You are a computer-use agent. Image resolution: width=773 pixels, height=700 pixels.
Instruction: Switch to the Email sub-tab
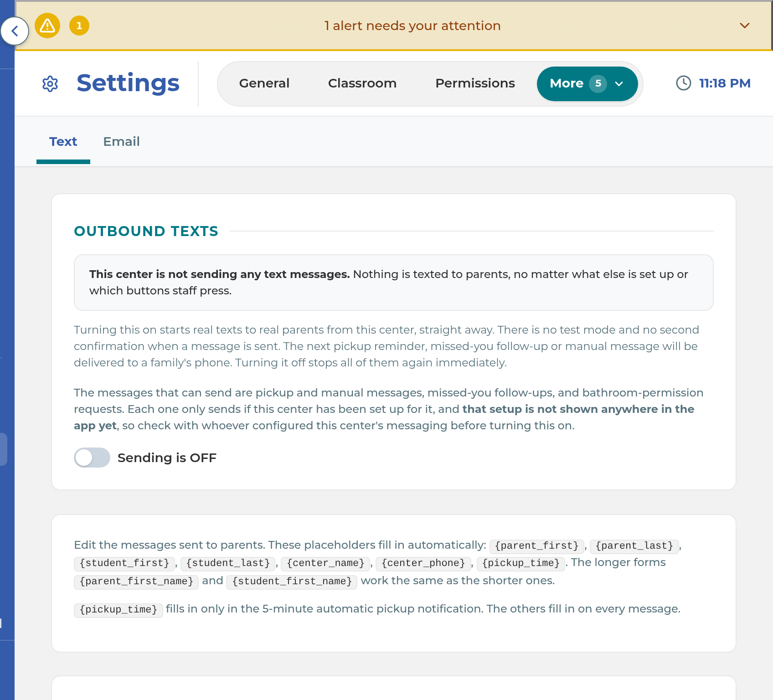pos(121,142)
